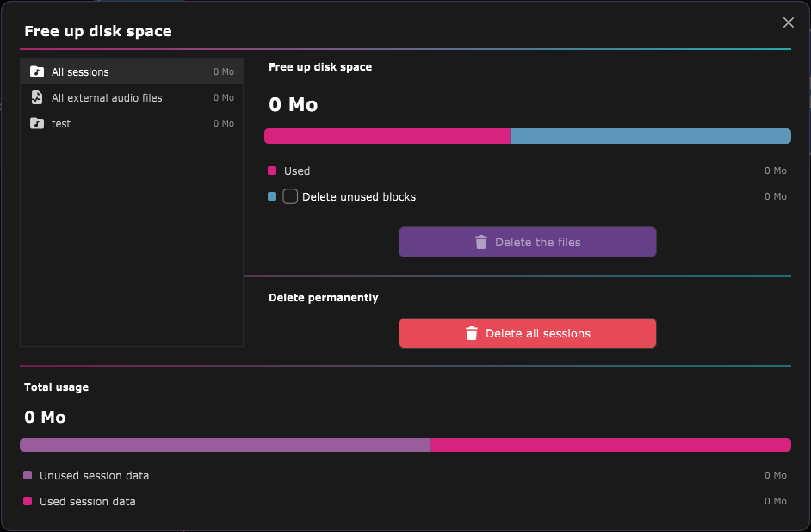811x532 pixels.
Task: Click the purple Unused session data swatch
Action: coord(28,475)
